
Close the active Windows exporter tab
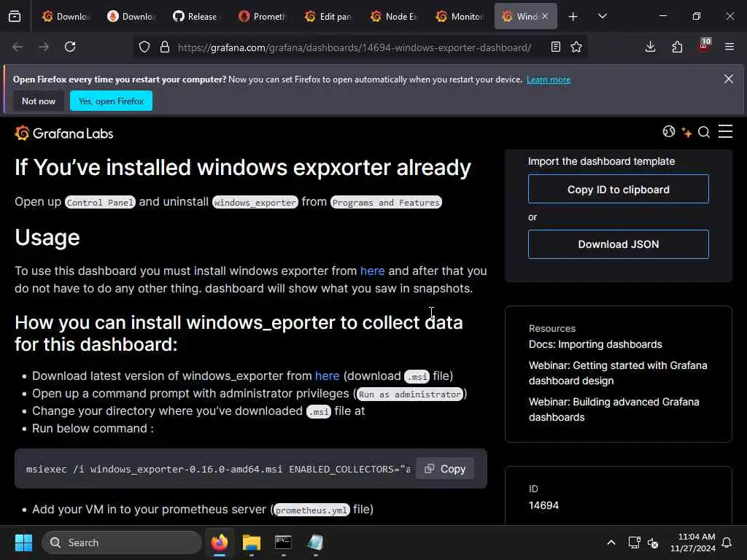(x=545, y=16)
